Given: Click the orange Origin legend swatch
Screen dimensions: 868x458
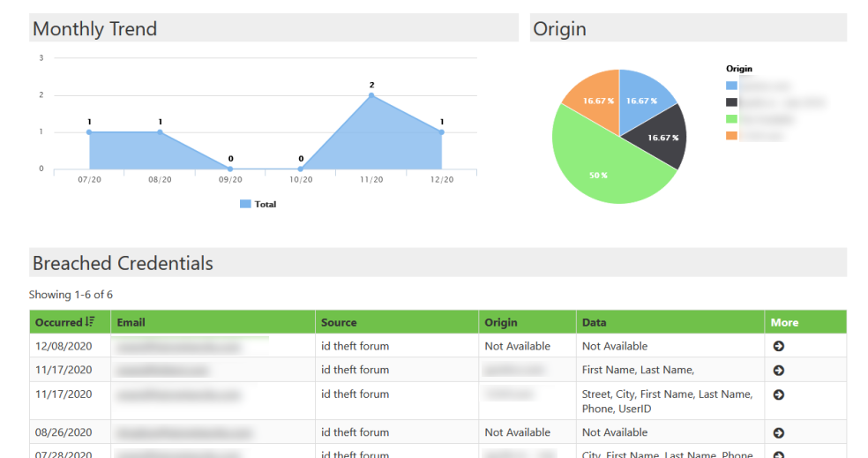Looking at the screenshot, I should (x=731, y=135).
